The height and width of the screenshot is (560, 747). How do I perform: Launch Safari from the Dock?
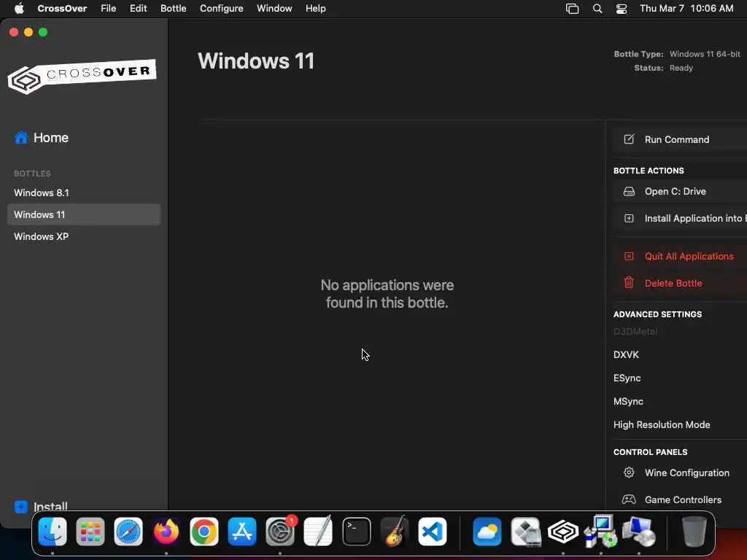(x=128, y=532)
